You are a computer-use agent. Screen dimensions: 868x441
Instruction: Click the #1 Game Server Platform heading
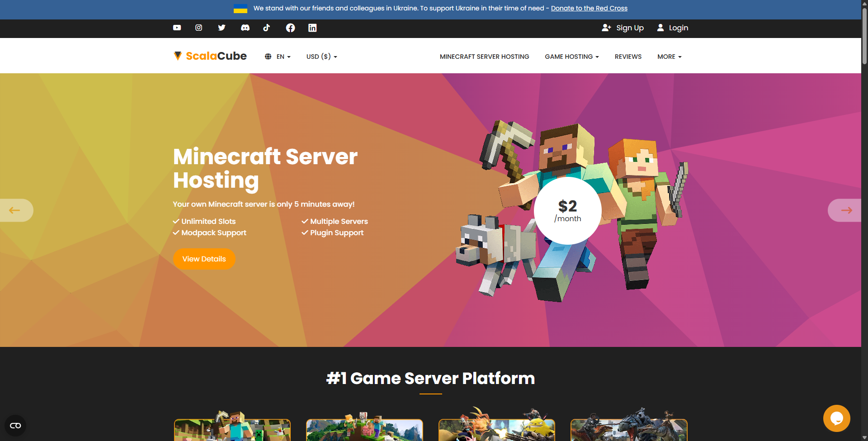pyautogui.click(x=430, y=378)
